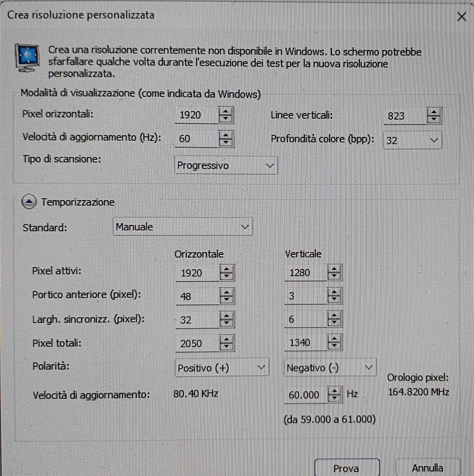
Task: Decrease Linee verticali with down arrow
Action: (434, 119)
